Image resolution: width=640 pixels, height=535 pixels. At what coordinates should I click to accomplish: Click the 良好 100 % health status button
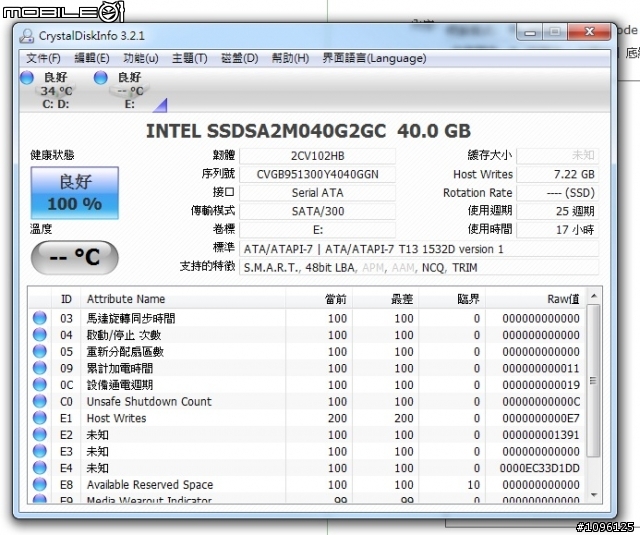click(x=75, y=193)
